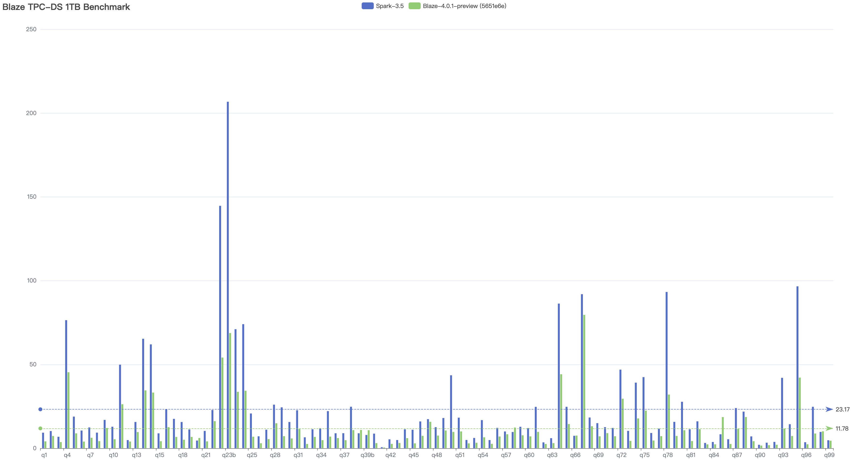
Task: Click the Blaze-4.0.1-preview (5651e6e) legend label
Action: [464, 6]
